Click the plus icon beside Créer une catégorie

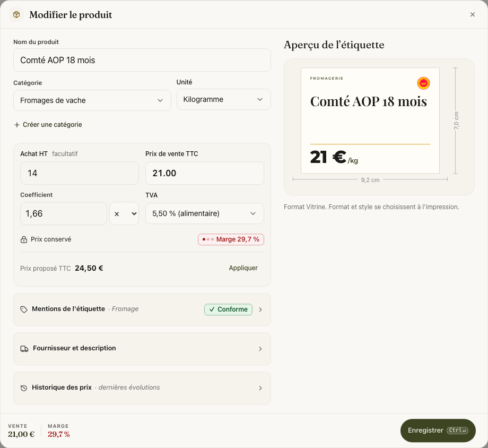pyautogui.click(x=17, y=125)
